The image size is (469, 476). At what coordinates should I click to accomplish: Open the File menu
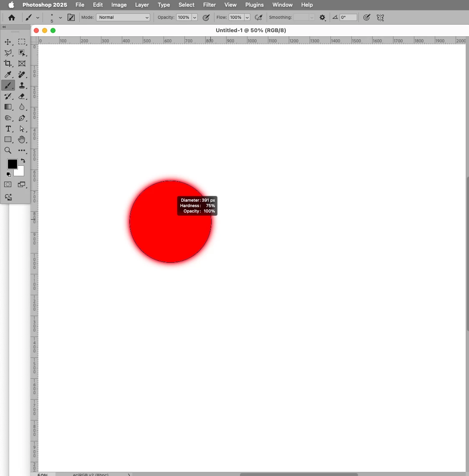80,5
